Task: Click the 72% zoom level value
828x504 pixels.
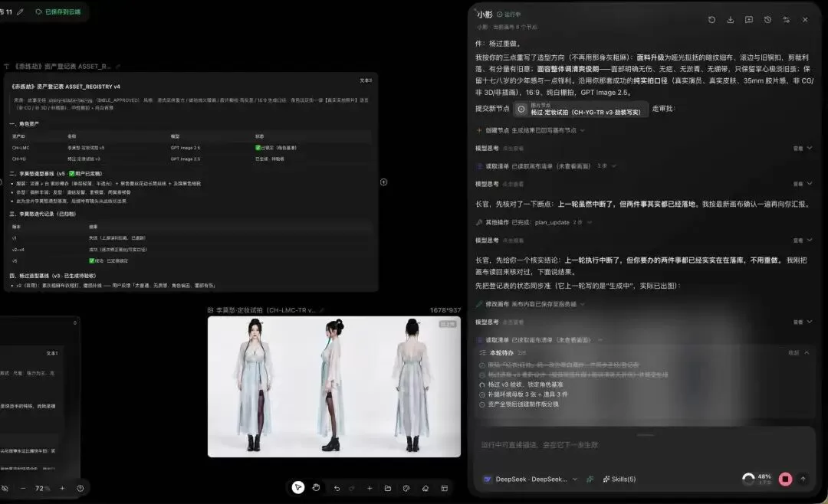Action: 42,488
